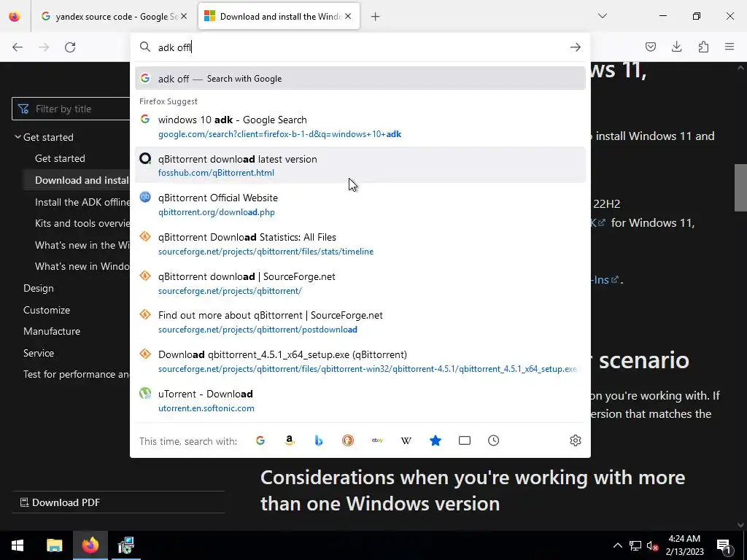Open Firefox application menu

[729, 47]
